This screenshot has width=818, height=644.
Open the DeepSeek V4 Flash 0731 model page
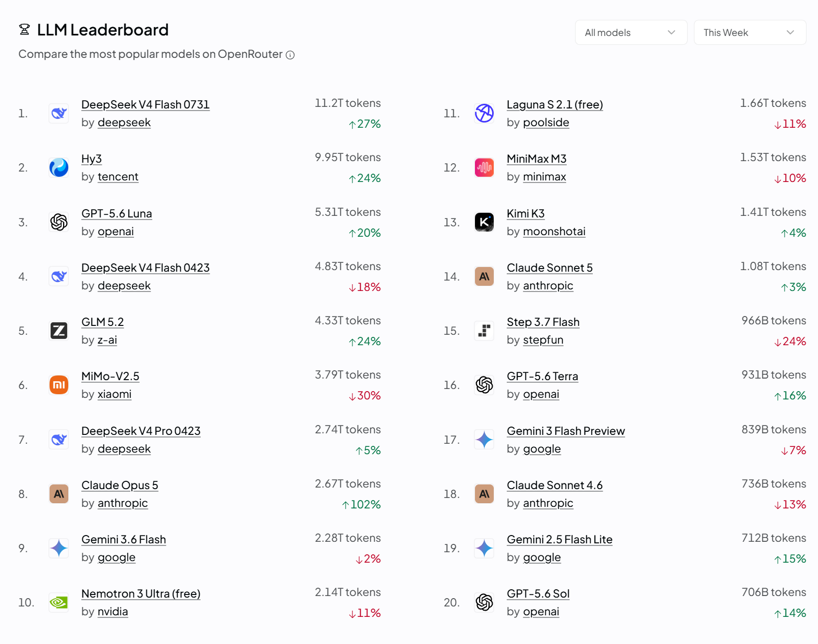point(145,105)
